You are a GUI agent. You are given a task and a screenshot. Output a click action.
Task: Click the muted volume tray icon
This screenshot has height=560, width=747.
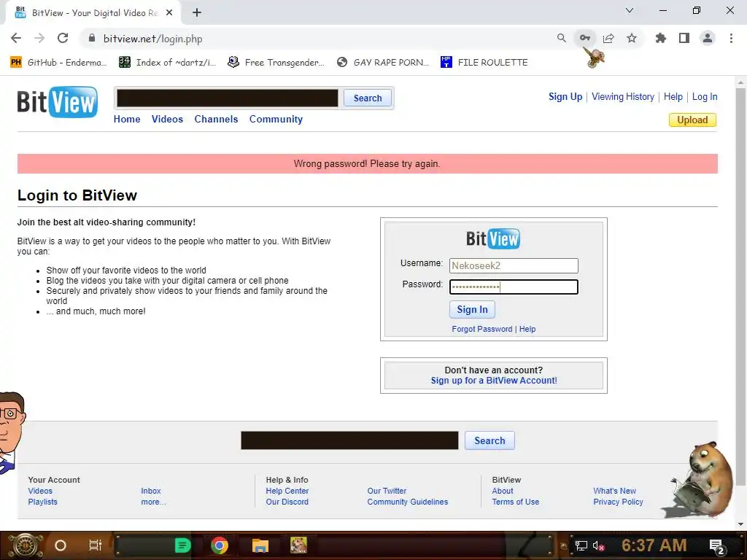tap(599, 545)
